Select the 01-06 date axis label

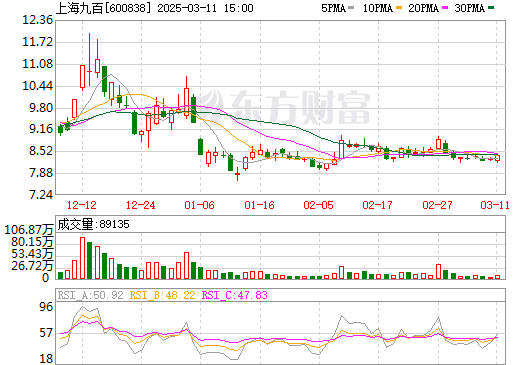click(200, 205)
